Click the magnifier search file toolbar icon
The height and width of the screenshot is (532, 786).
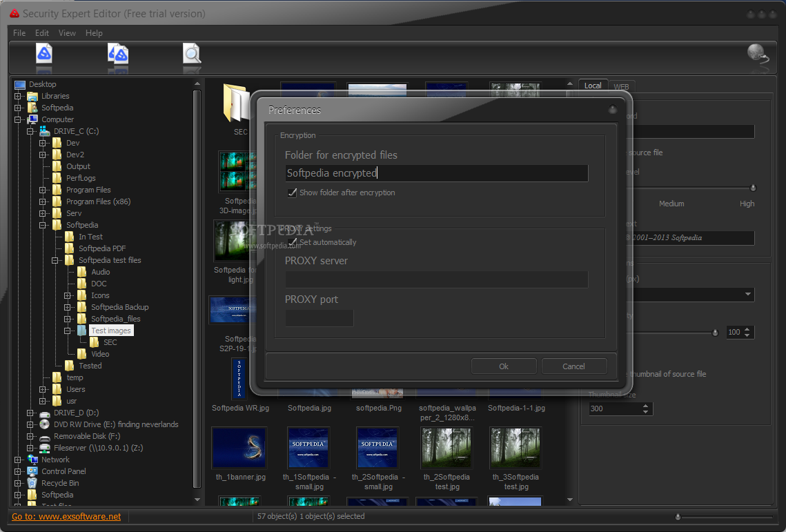point(191,54)
